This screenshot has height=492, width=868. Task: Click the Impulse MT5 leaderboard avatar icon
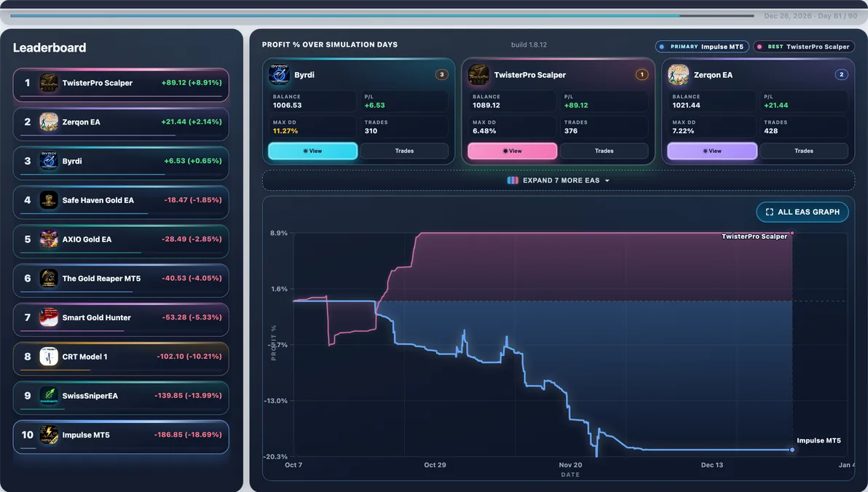click(49, 435)
